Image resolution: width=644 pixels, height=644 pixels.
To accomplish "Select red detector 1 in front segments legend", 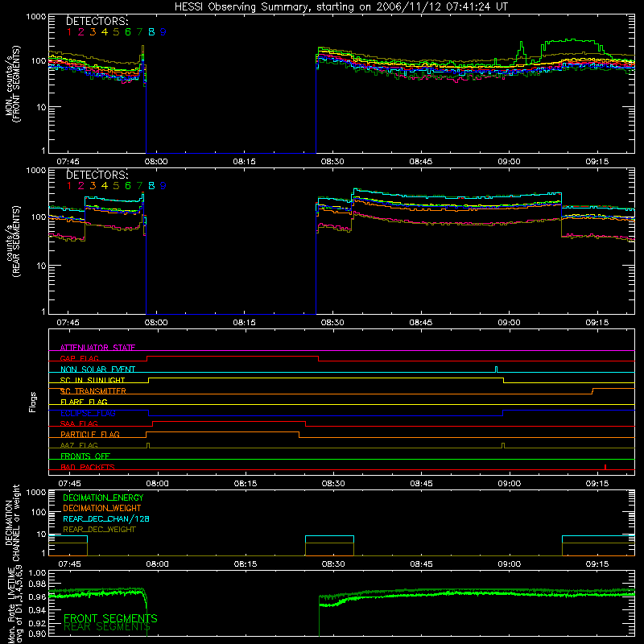I will point(69,32).
